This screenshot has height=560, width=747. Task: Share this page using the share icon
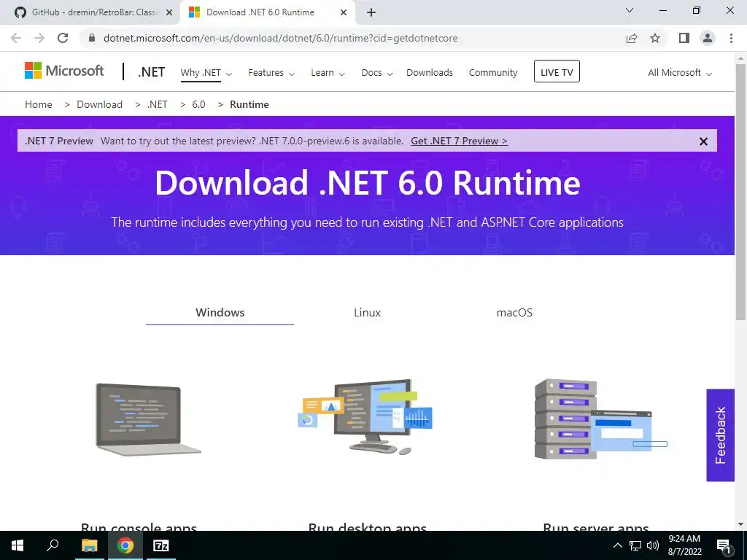[632, 38]
